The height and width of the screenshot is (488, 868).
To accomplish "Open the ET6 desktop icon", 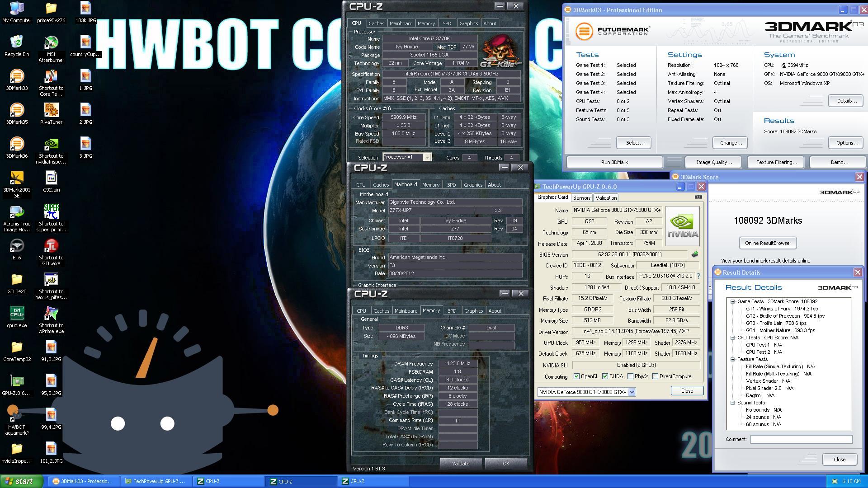I will 17,249.
